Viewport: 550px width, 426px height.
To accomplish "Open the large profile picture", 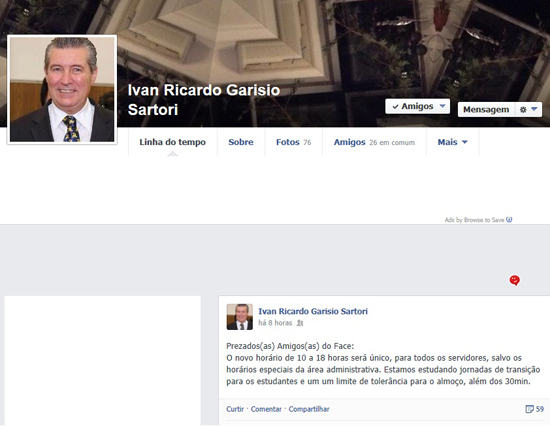I will pos(62,89).
